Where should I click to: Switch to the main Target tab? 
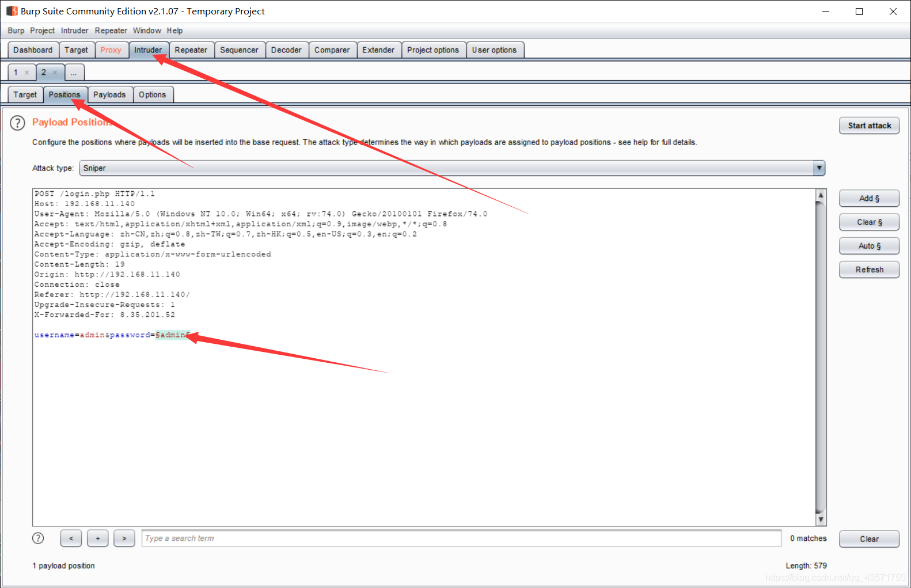(x=76, y=50)
